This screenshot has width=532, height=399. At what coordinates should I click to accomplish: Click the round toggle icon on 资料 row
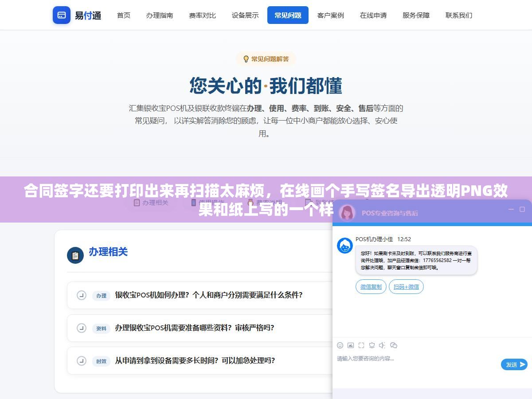[81, 328]
